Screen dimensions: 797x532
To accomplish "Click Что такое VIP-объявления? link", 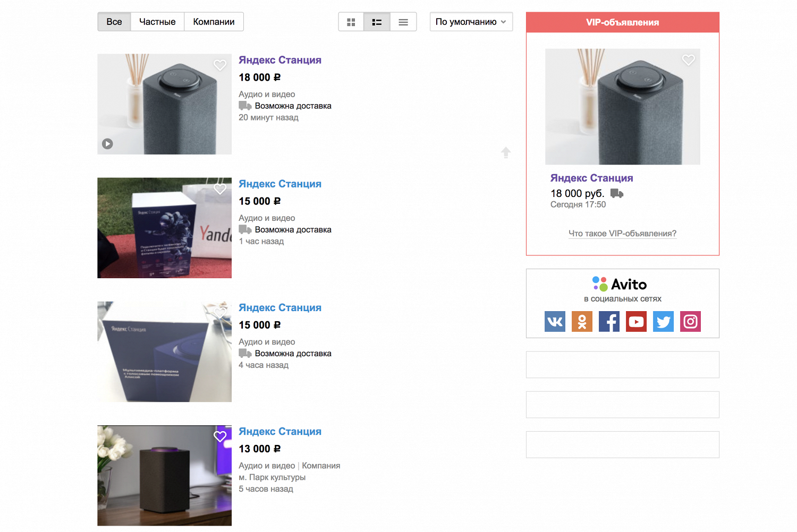I will pos(622,234).
